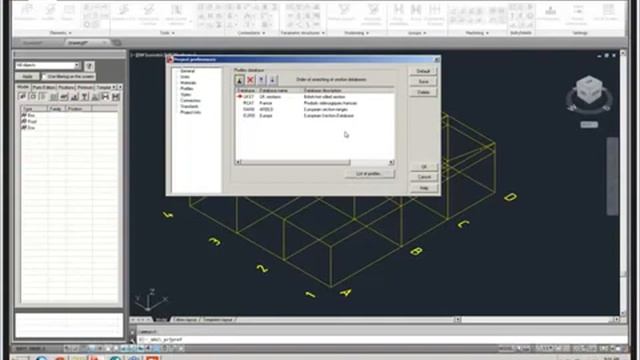
Task: Click the Save button in preferences dialog
Action: point(423,82)
